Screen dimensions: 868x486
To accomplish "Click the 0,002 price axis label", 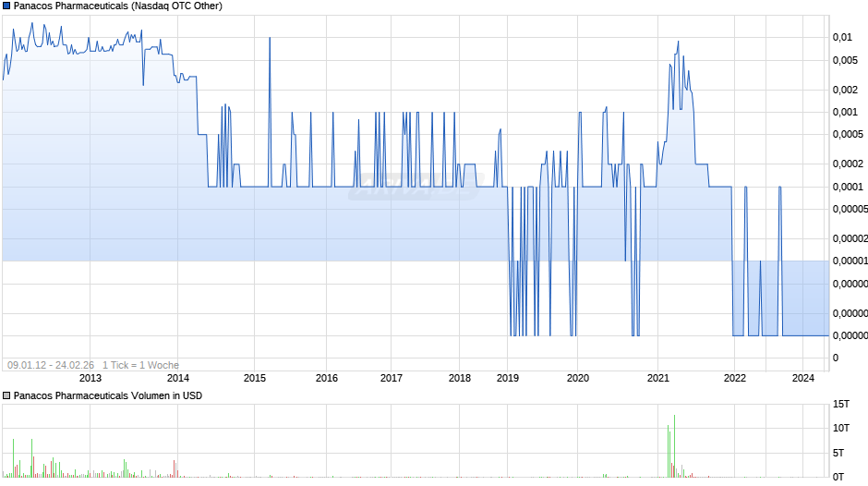I will pos(845,90).
